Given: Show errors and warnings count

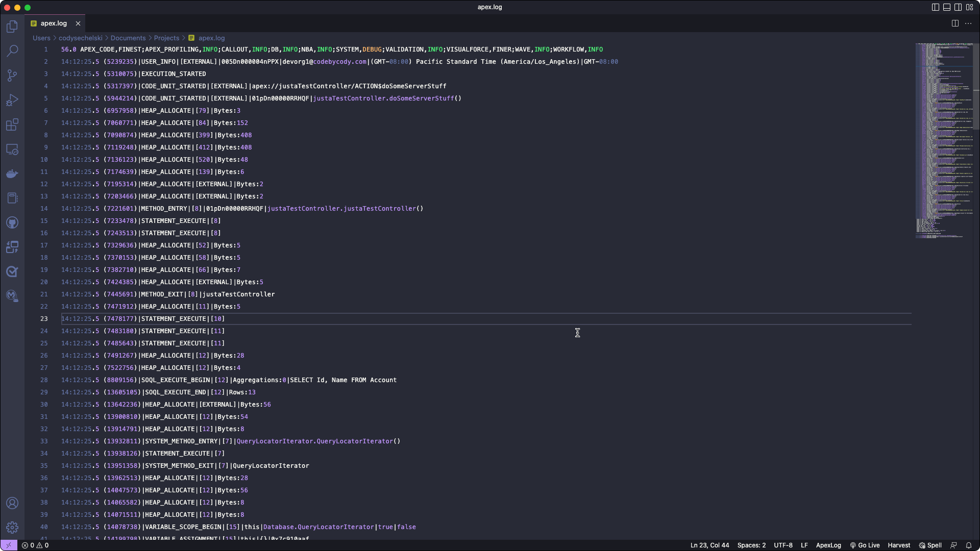Looking at the screenshot, I should [35, 545].
